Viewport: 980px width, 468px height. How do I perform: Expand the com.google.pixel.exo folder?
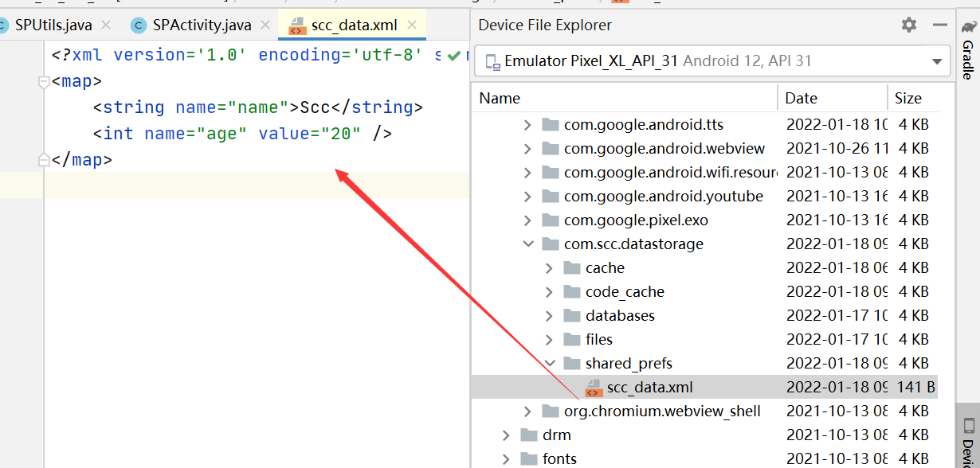[x=527, y=220]
